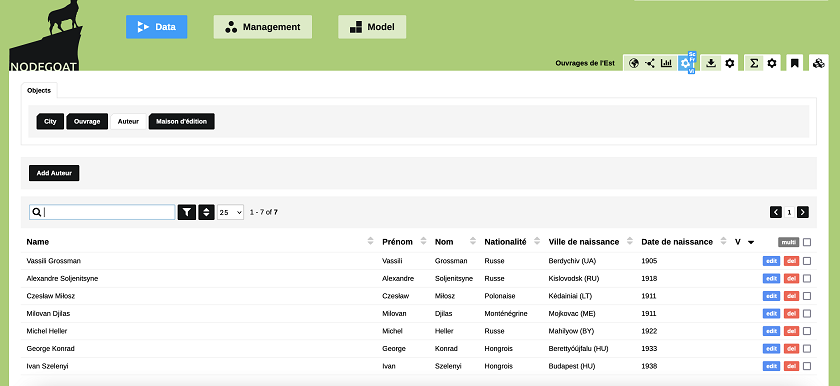Expand the V column dropdown arrow
The width and height of the screenshot is (840, 386).
click(751, 242)
